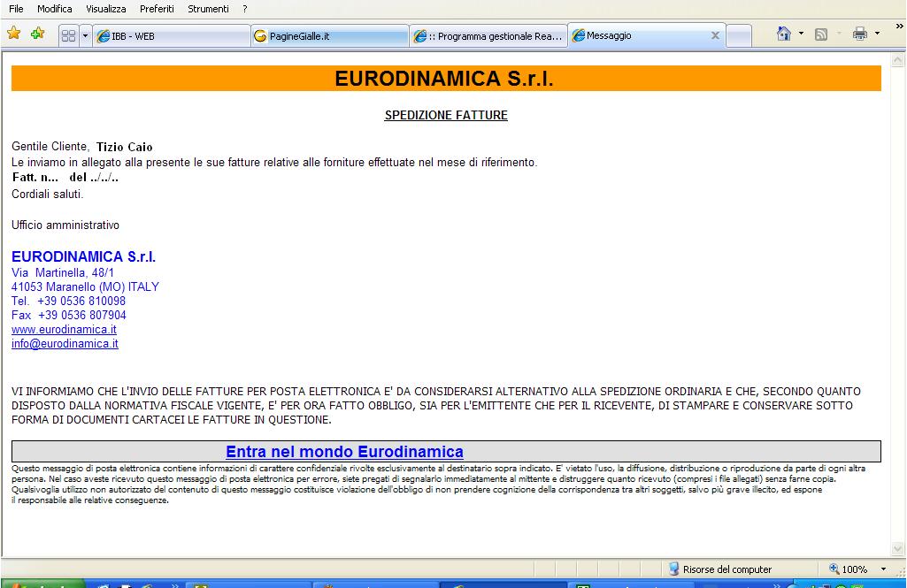Click the page scrollbar up arrow
The width and height of the screenshot is (907, 588).
[898, 59]
